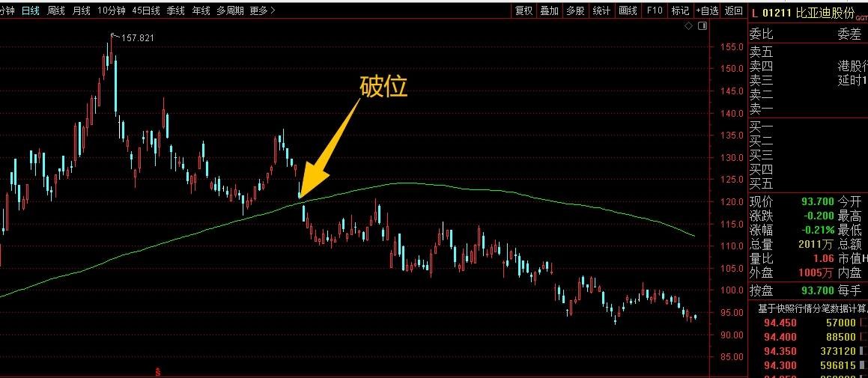
Task: Click the 现价 value 93.700
Action: (817, 201)
